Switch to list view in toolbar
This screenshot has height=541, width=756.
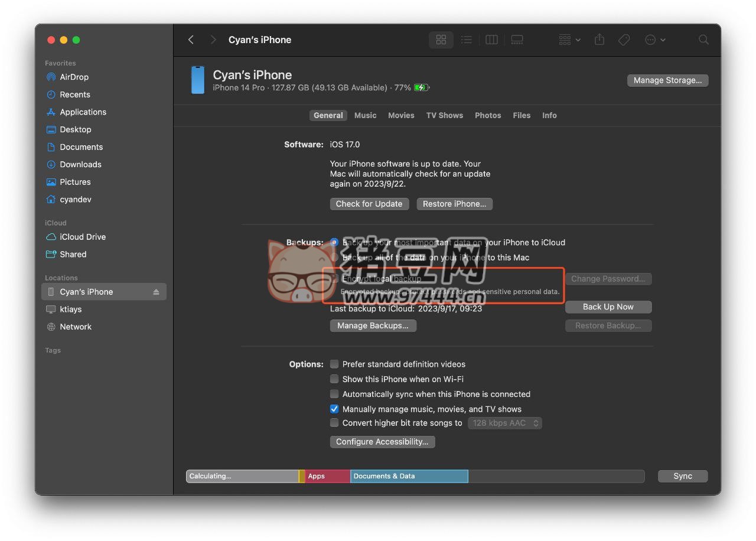pyautogui.click(x=467, y=40)
